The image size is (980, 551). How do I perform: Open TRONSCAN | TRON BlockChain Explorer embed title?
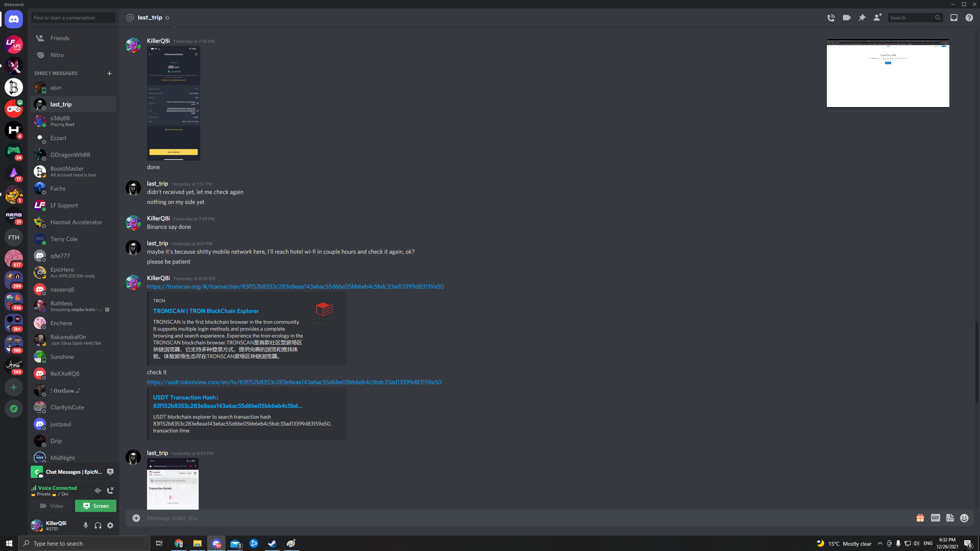(206, 311)
